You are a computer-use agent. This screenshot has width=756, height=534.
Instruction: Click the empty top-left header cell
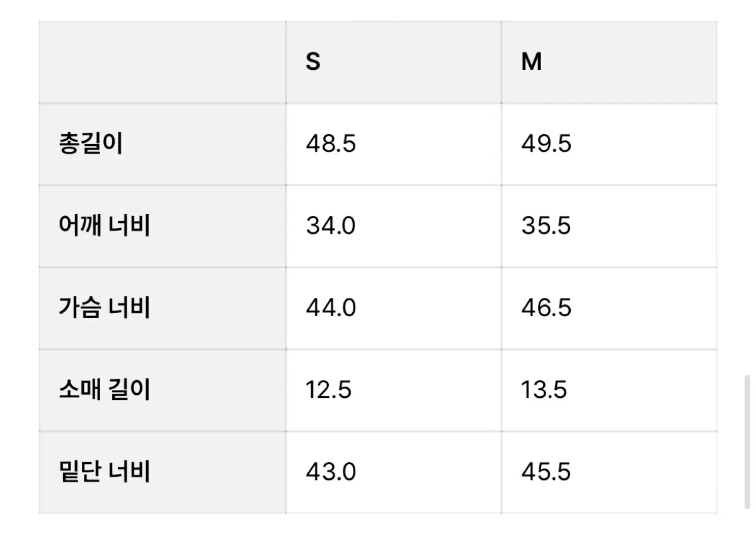163,62
